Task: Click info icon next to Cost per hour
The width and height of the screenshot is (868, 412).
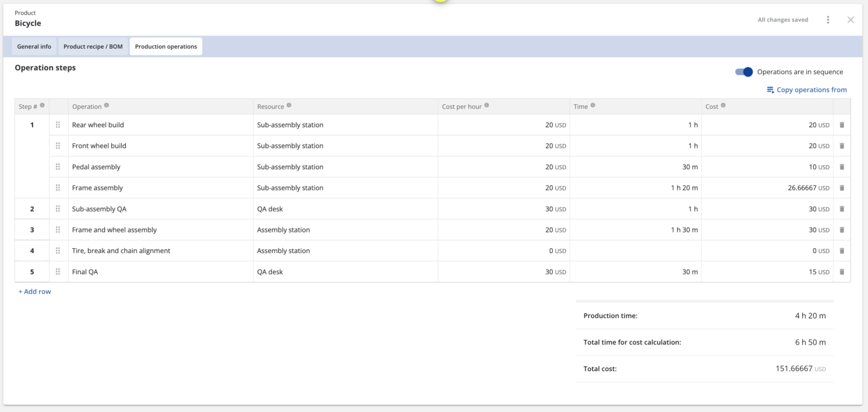Action: [x=486, y=105]
